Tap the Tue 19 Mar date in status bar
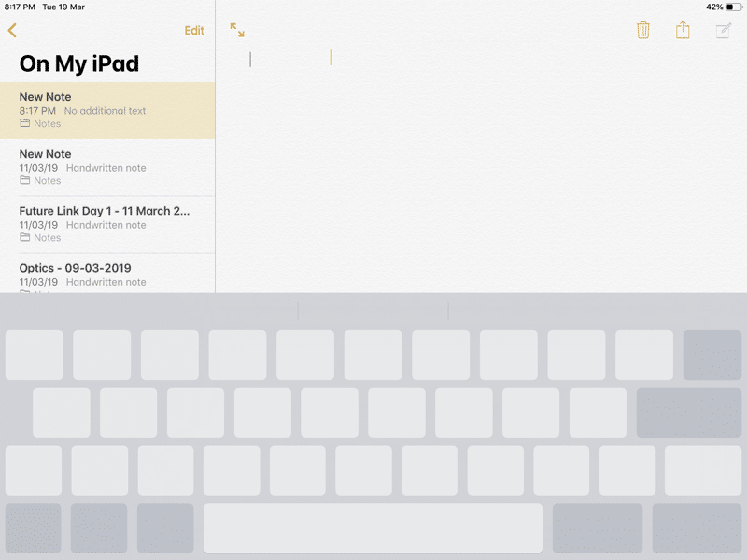 point(63,7)
